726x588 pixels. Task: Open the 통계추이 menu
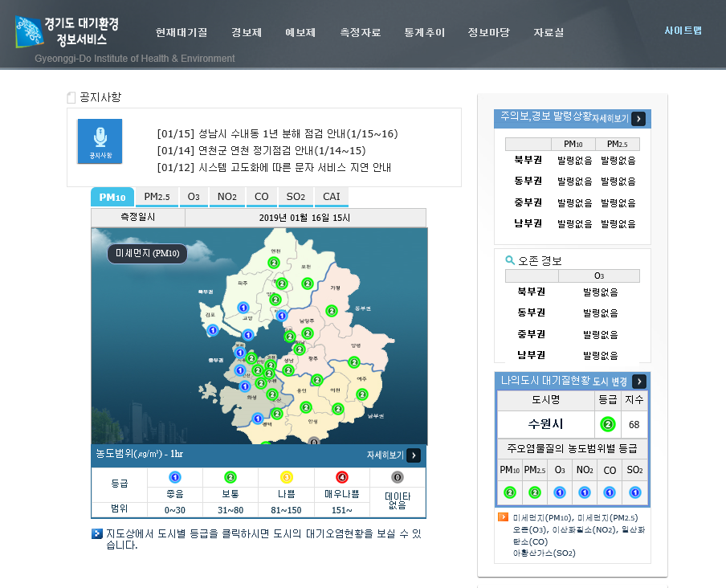click(x=425, y=33)
